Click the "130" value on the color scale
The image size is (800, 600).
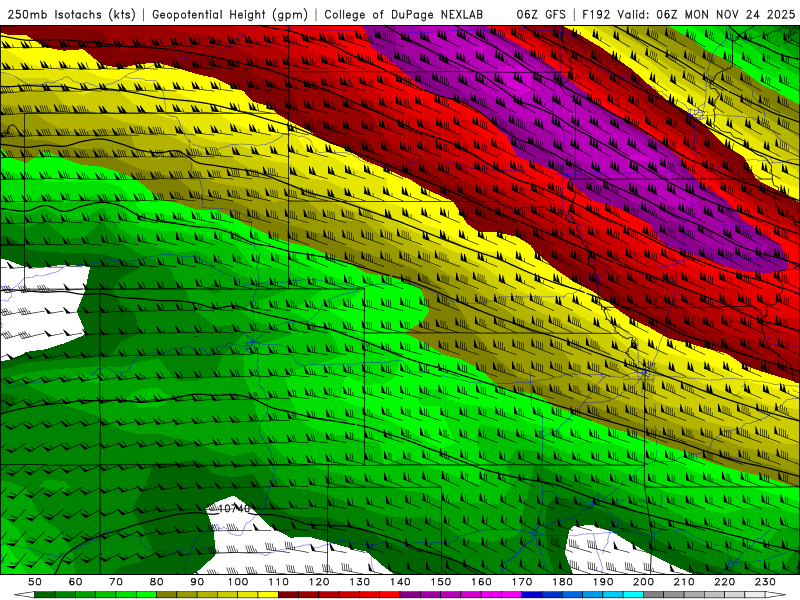click(359, 582)
